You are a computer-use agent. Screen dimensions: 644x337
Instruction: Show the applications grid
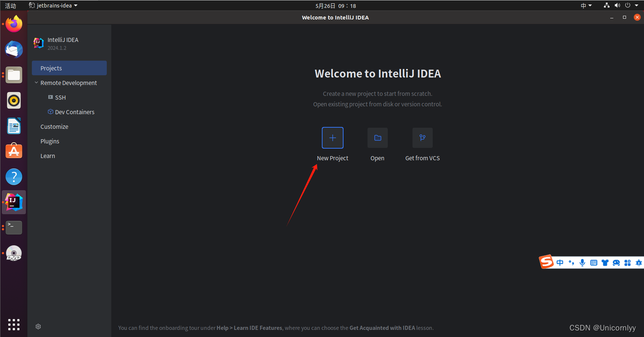click(x=14, y=324)
